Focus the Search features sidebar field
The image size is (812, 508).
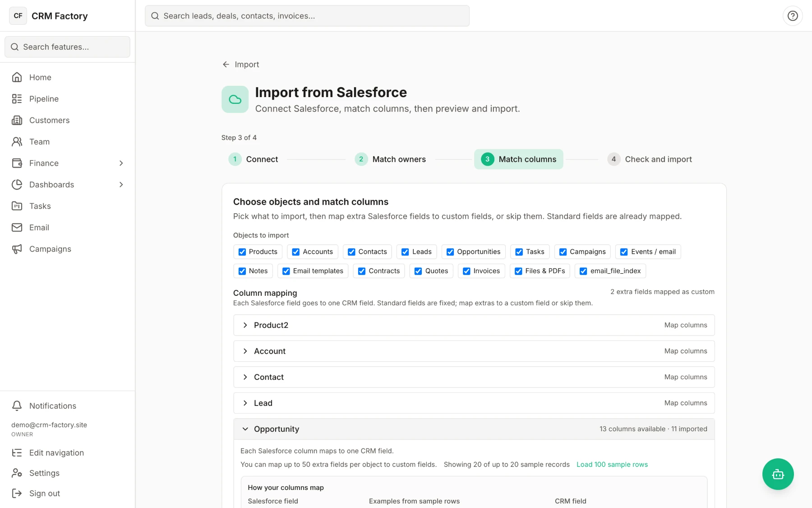coord(67,47)
